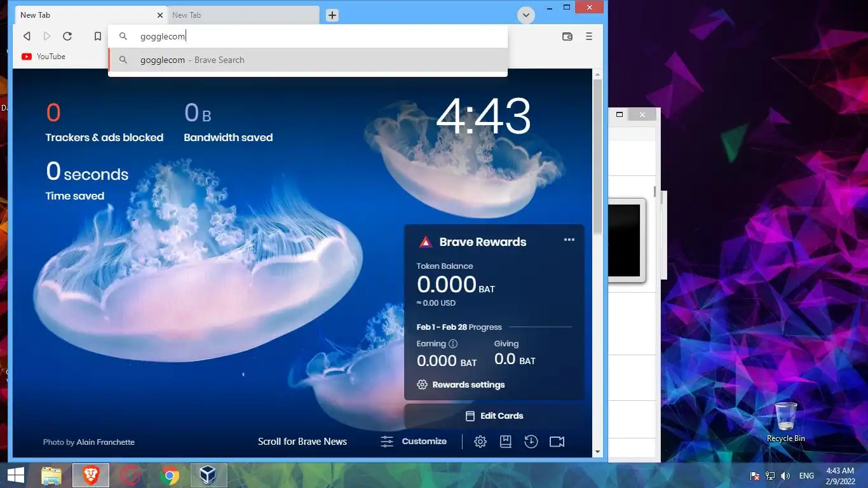The height and width of the screenshot is (488, 868).
Task: Close the active New Tab
Action: tap(160, 15)
